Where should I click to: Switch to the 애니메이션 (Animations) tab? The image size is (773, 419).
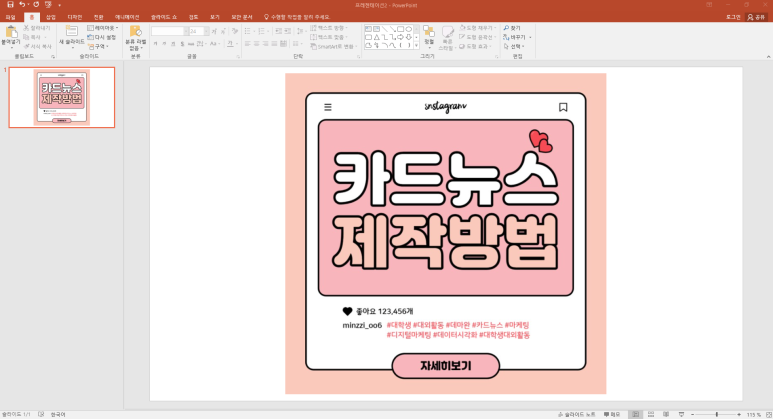coord(127,17)
